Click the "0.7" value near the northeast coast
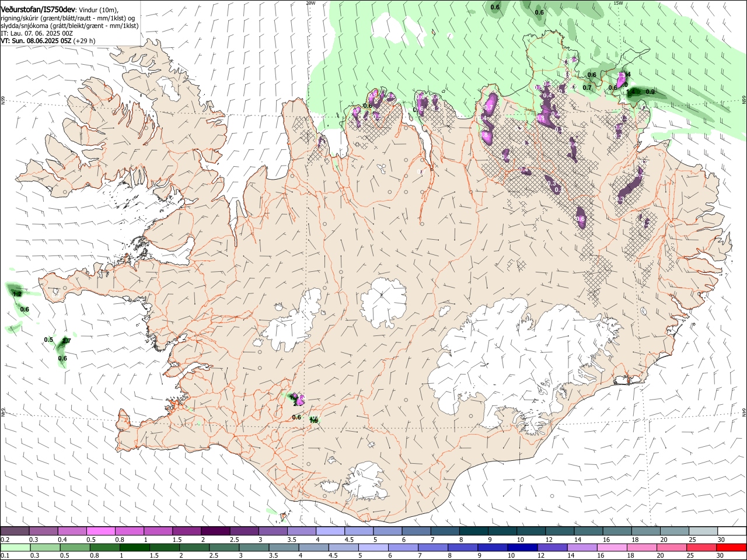The height and width of the screenshot is (560, 747). (x=587, y=87)
